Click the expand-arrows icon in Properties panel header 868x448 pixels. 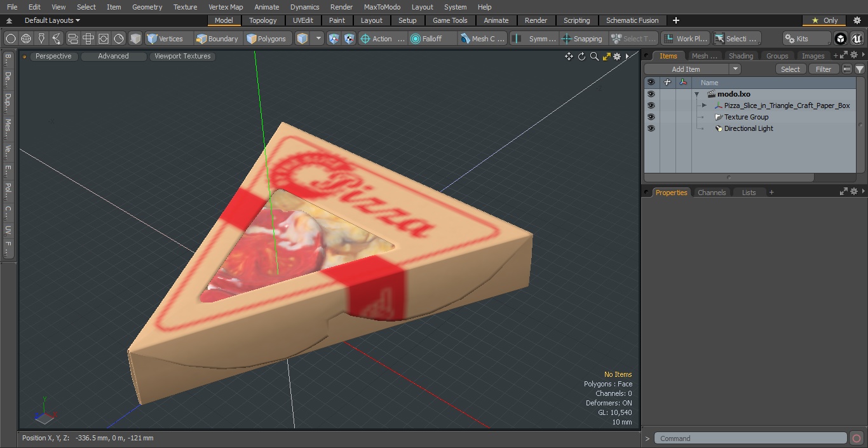[844, 192]
